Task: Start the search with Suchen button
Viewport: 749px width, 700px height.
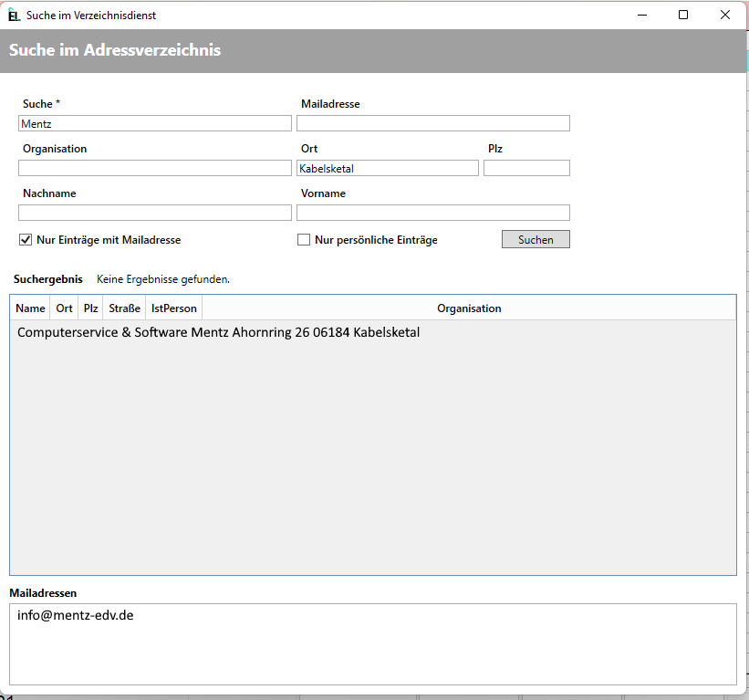Action: (x=536, y=239)
